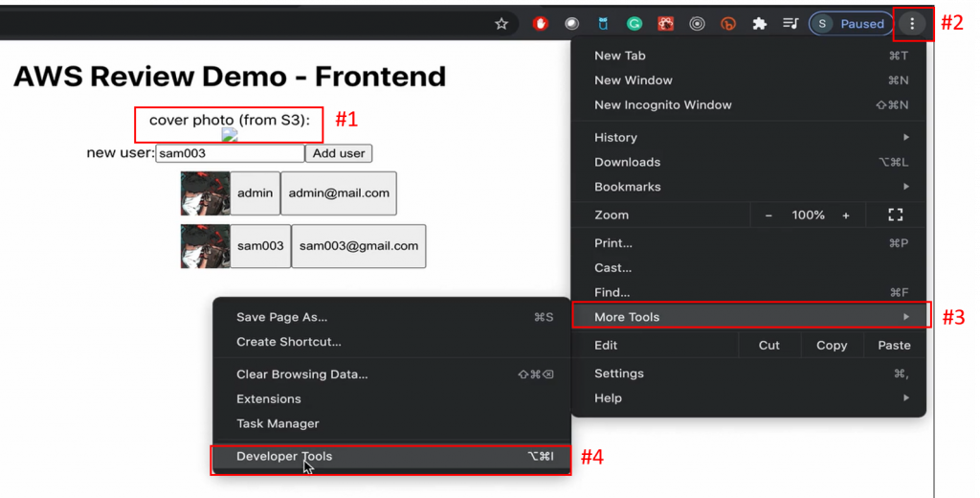This screenshot has width=980, height=498.
Task: Click the admin user avatar thumbnail
Action: coord(205,193)
